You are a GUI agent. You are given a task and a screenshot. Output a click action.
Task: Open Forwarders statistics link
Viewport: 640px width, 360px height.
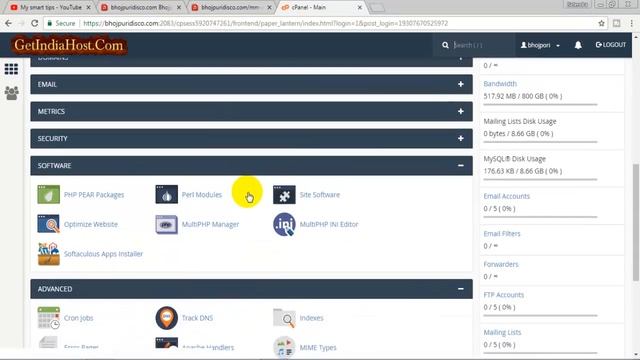501,264
